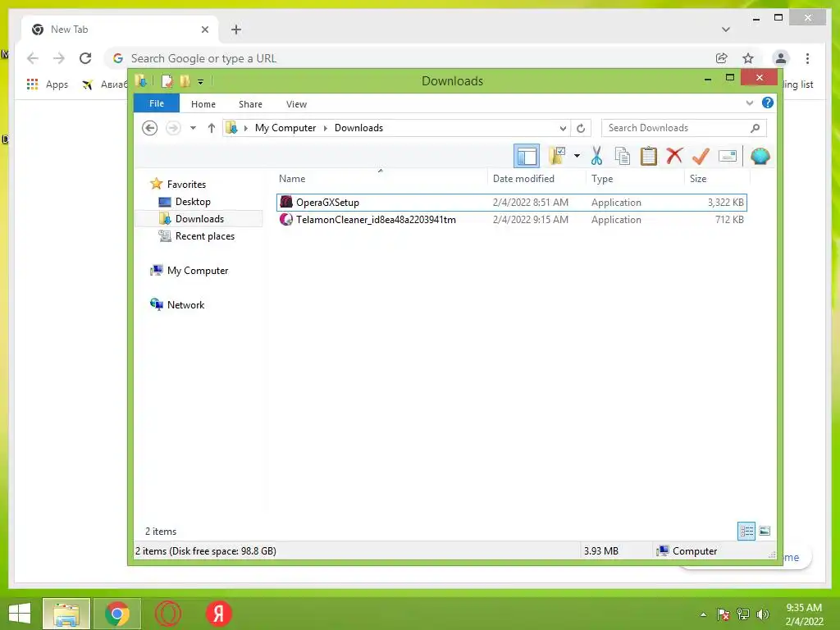Open Chrome tab search dropdown
This screenshot has height=630, width=840.
pos(726,30)
